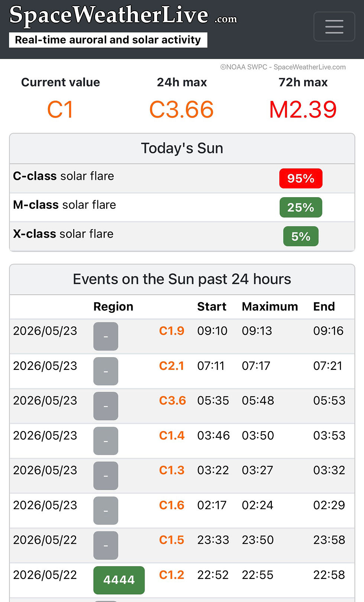The height and width of the screenshot is (602, 364).
Task: Open the C1.9 flare event at 09:10
Action: coord(172,331)
